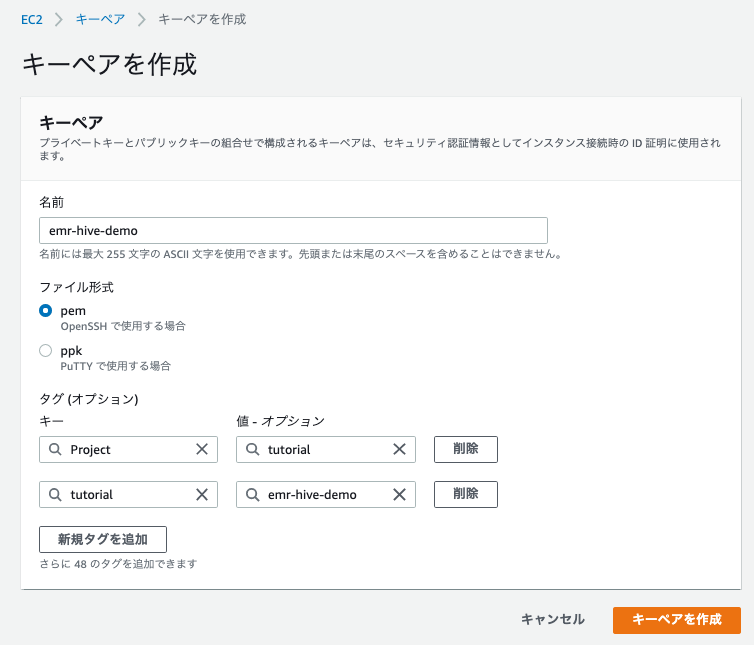The image size is (754, 645).
Task: Click the 名前 input field emr-hive-demo
Action: [x=293, y=230]
